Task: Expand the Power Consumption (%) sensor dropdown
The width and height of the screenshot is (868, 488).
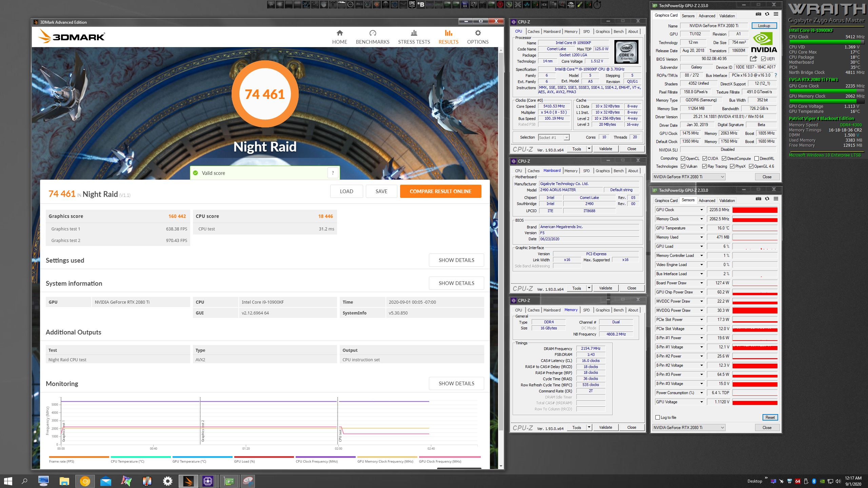Action: tap(702, 393)
